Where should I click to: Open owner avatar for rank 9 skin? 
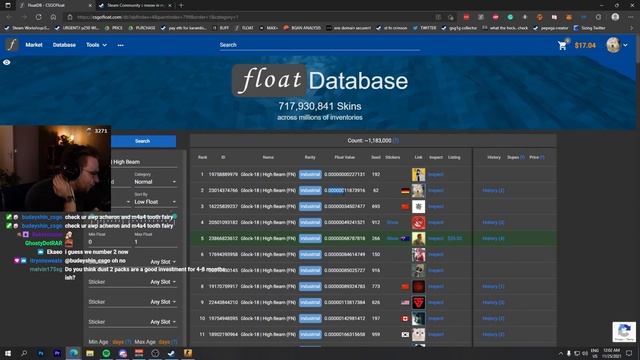point(418,302)
